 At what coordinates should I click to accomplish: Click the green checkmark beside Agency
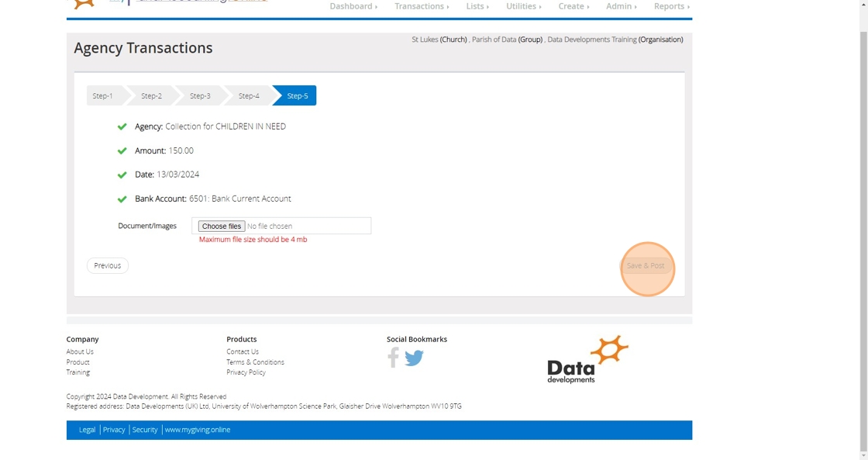pos(122,127)
